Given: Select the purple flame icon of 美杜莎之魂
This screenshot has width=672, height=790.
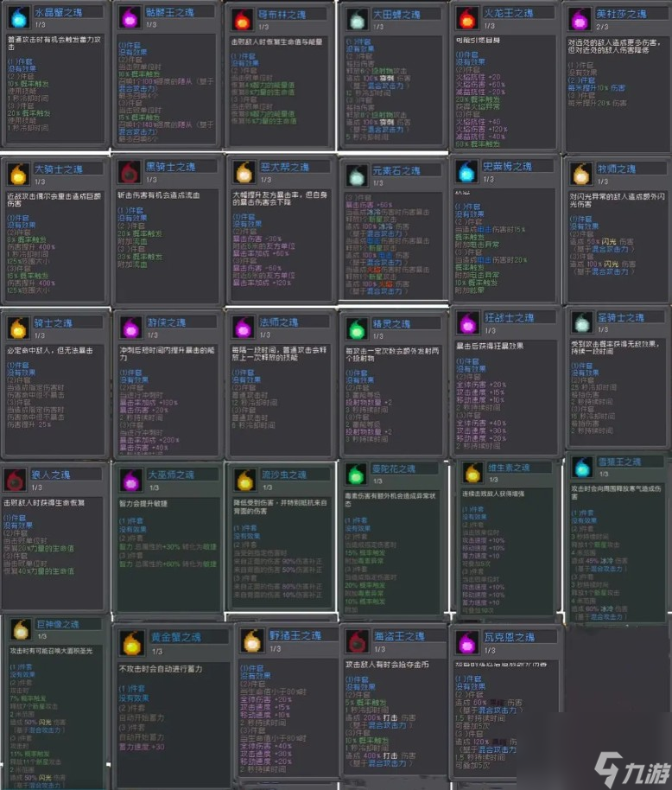Looking at the screenshot, I should [x=580, y=20].
